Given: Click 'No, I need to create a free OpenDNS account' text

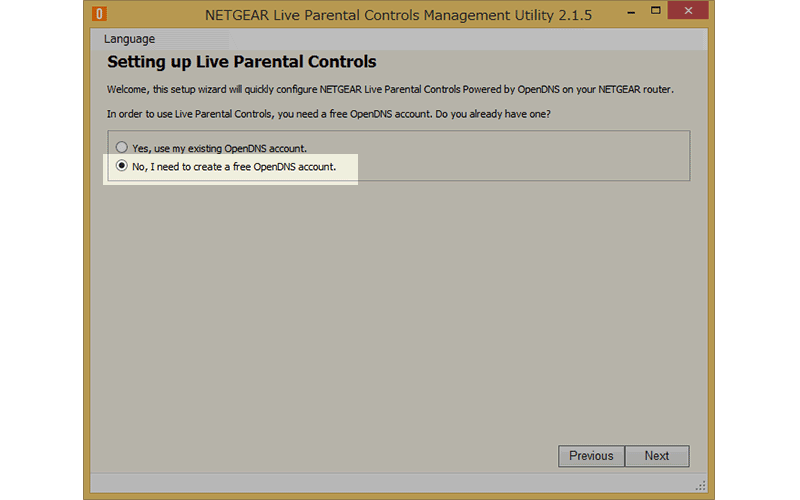Looking at the screenshot, I should point(234,166).
